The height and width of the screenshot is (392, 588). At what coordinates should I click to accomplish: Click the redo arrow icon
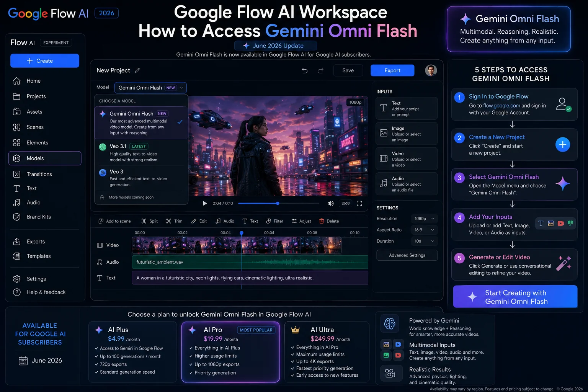point(320,70)
